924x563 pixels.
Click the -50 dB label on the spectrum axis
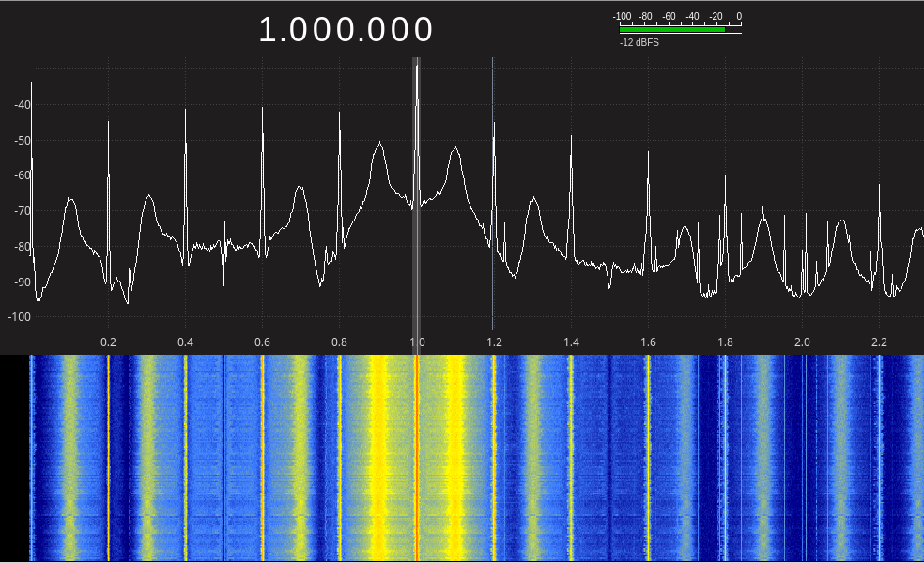pyautogui.click(x=23, y=140)
